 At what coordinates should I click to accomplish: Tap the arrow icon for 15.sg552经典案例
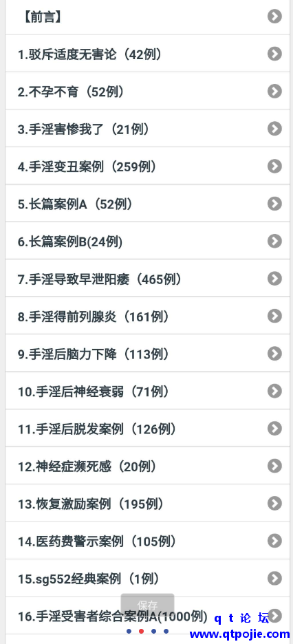click(274, 579)
